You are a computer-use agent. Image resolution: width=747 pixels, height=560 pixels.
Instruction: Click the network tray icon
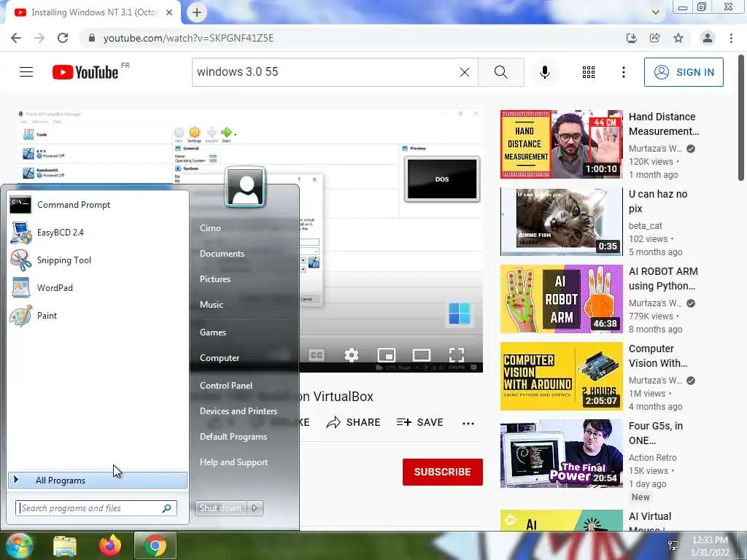pos(673,545)
